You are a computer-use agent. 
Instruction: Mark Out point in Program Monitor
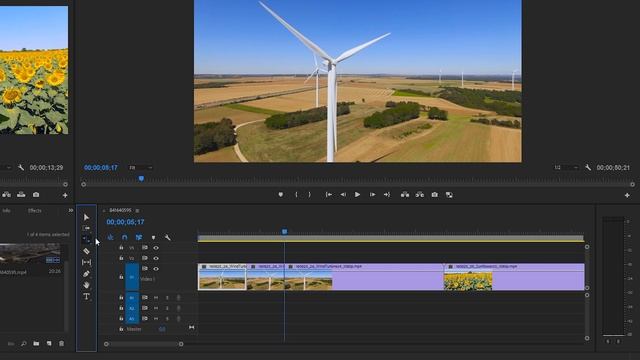[x=309, y=195]
